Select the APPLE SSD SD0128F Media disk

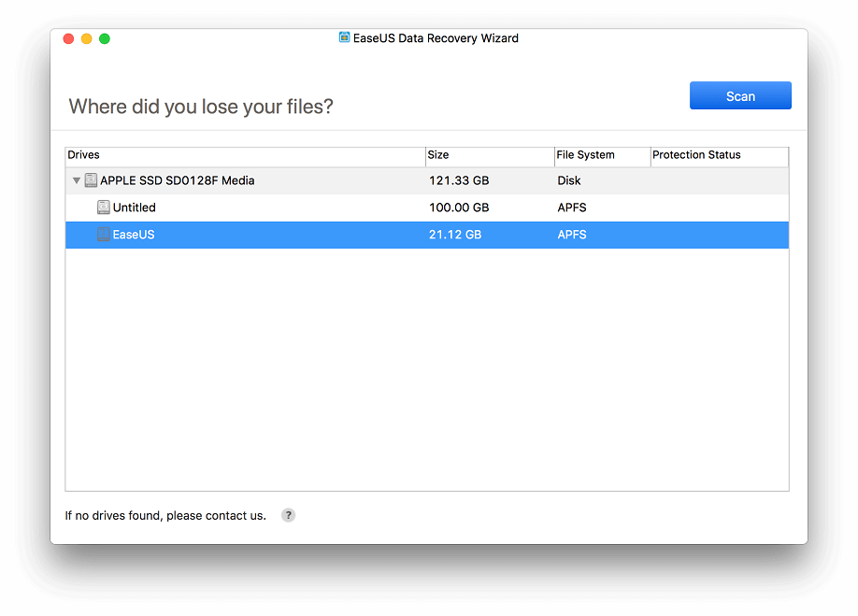[427, 180]
